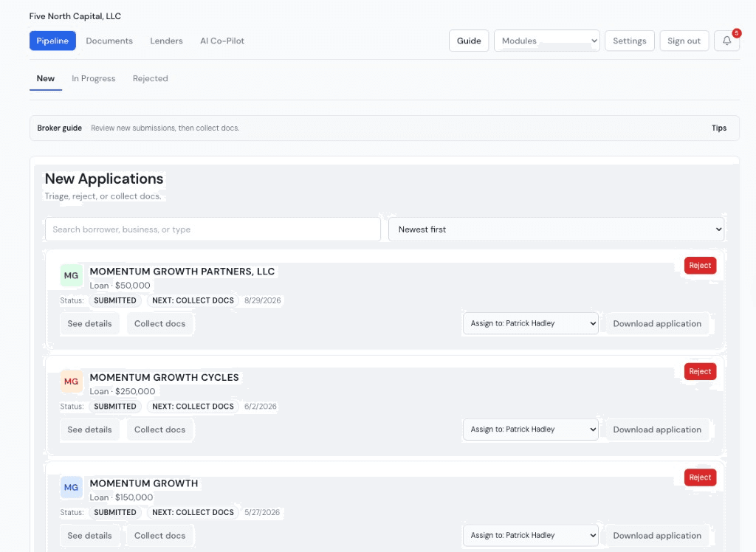This screenshot has width=756, height=552.
Task: Click the 5/27/2026 date label
Action: (262, 512)
